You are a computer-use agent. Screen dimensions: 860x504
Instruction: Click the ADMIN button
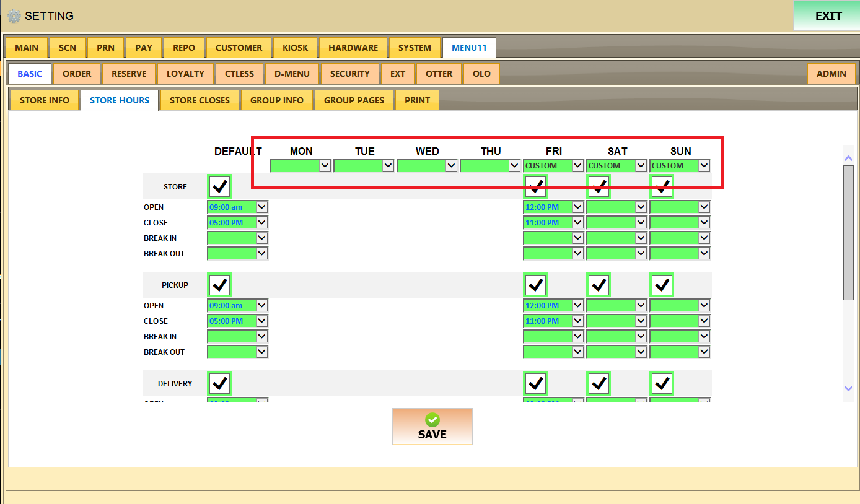pos(831,74)
